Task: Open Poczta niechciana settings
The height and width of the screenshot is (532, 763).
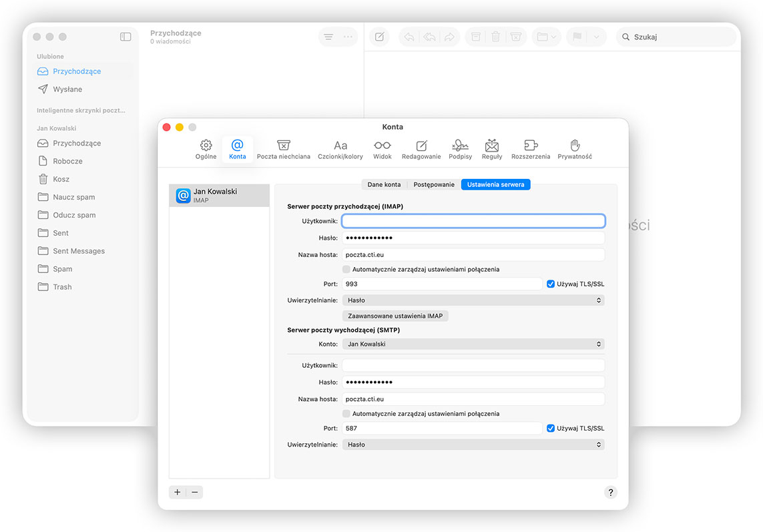Action: point(283,148)
